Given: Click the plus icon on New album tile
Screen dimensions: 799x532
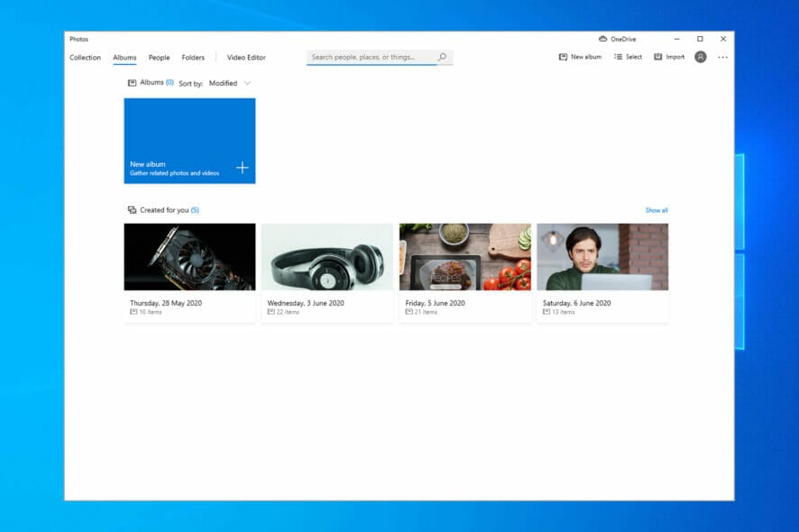Looking at the screenshot, I should tap(242, 168).
